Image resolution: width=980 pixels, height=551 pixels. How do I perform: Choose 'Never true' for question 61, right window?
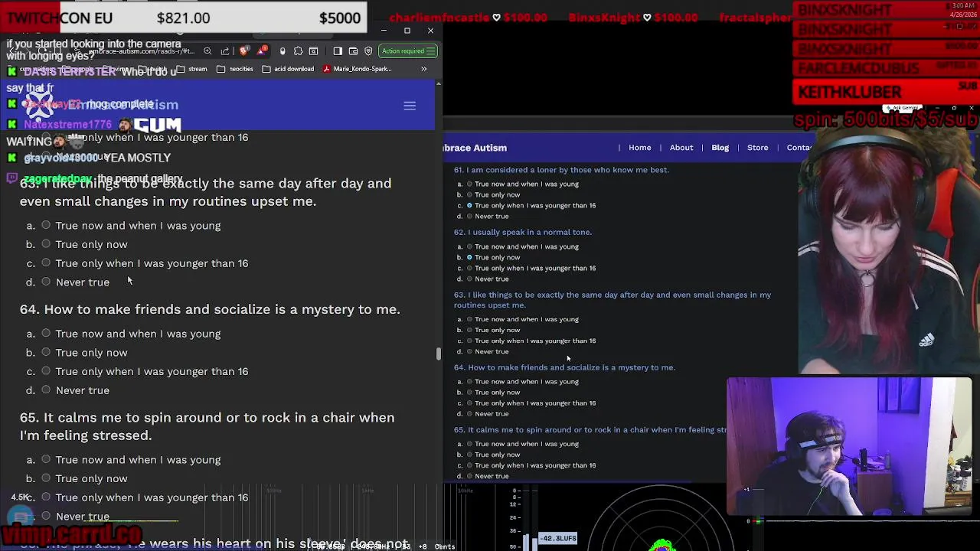(x=469, y=216)
